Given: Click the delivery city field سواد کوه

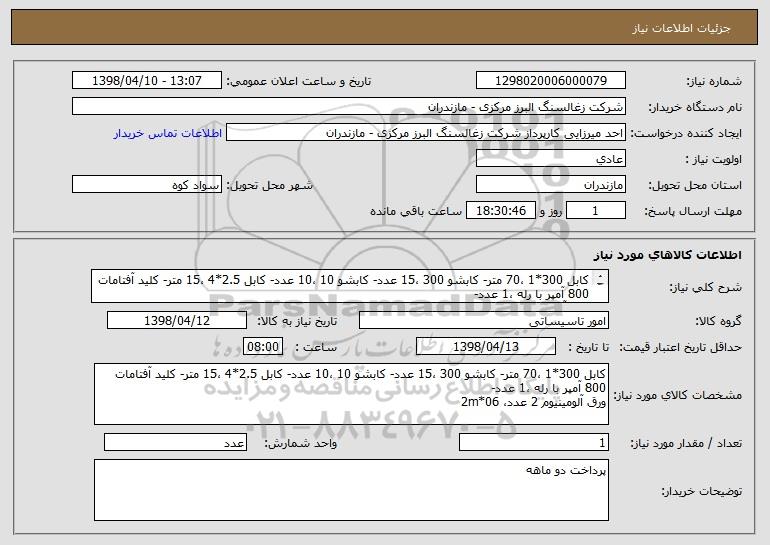Looking at the screenshot, I should [x=147, y=185].
